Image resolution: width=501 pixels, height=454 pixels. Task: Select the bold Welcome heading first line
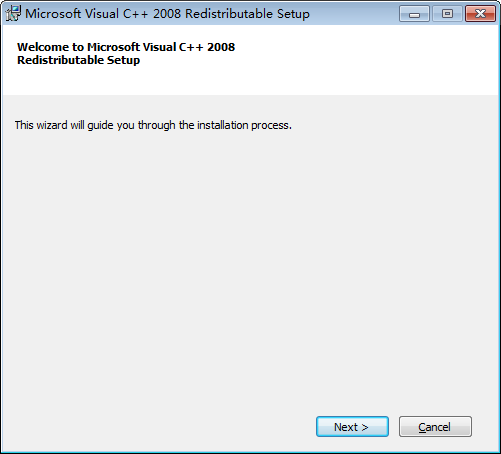[126, 47]
